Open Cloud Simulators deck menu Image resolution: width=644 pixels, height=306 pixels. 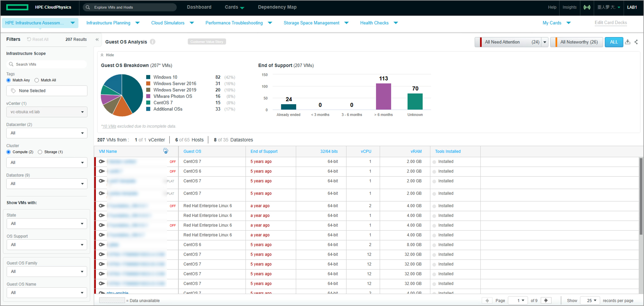coord(173,23)
